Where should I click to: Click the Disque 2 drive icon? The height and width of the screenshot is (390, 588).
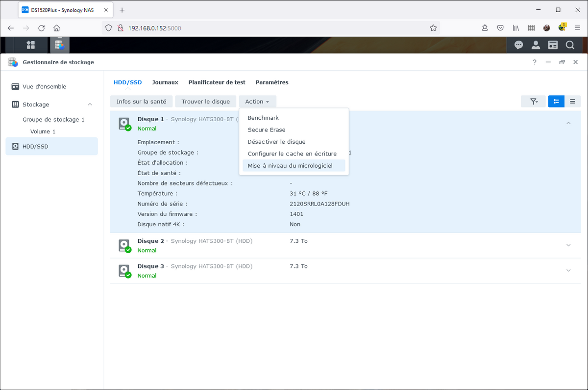124,245
